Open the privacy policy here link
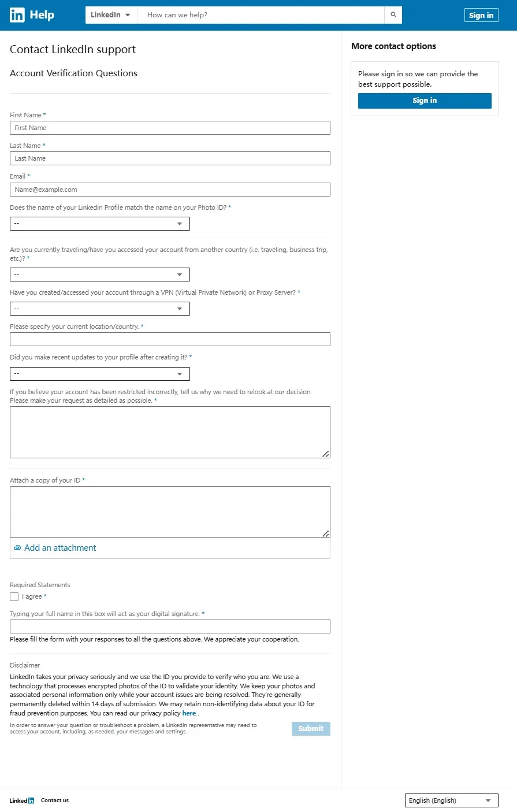Viewport: 517px width, 812px height. coord(189,713)
